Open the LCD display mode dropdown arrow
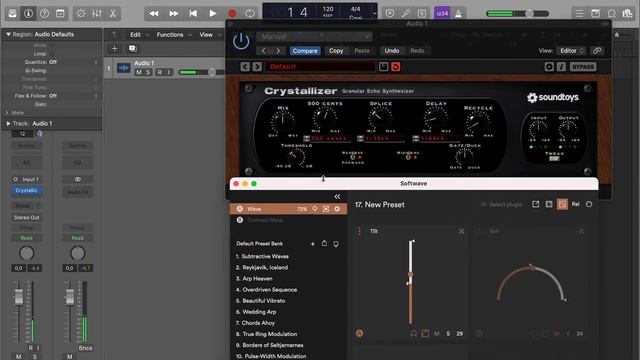This screenshot has height=360, width=640. click(374, 13)
